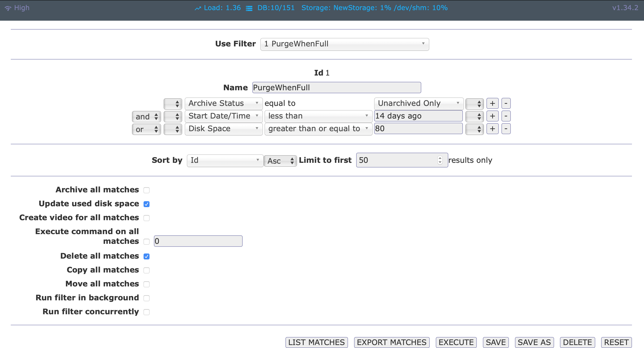The image size is (644, 348).
Task: Click the add condition plus icon on row 3
Action: click(x=493, y=129)
